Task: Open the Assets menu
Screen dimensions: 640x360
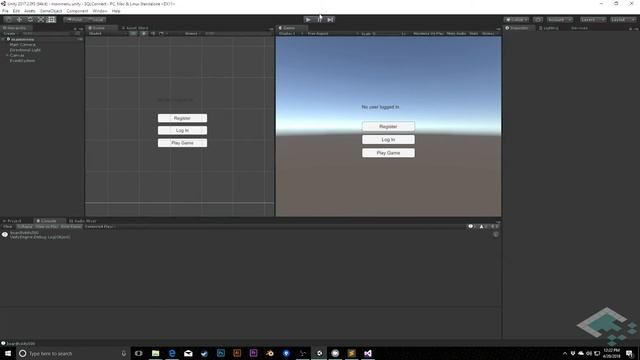Action: coord(30,11)
